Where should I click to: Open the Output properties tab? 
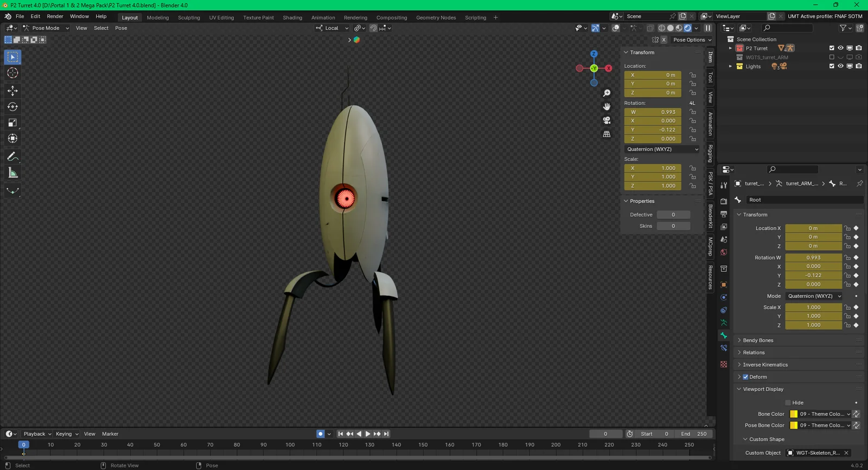pos(724,214)
